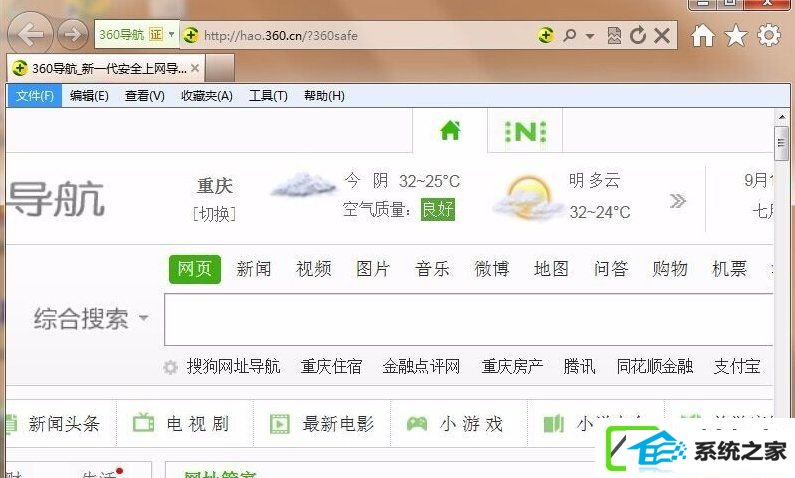Switch to the green N tab icon
Image resolution: width=795 pixels, height=478 pixels.
click(x=525, y=132)
